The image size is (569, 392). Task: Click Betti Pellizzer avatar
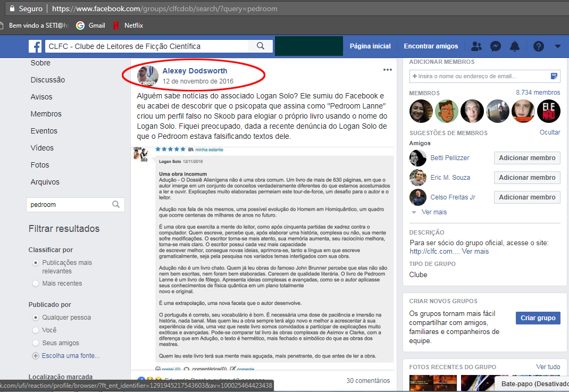pos(417,158)
